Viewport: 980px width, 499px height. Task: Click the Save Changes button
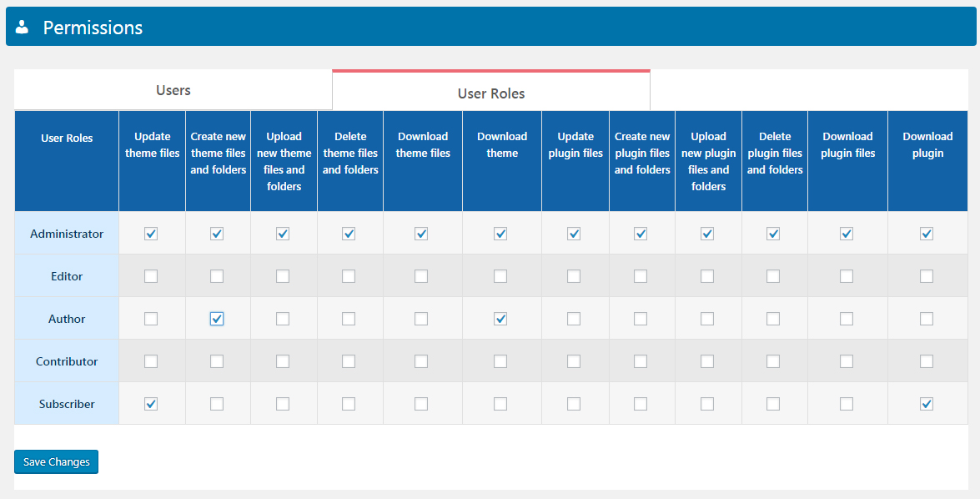point(56,462)
